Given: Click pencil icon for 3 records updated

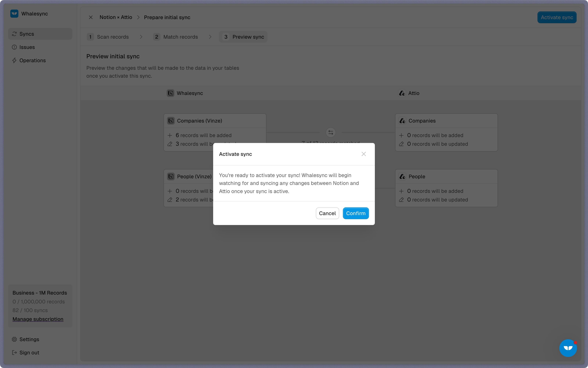Looking at the screenshot, I should coord(170,144).
